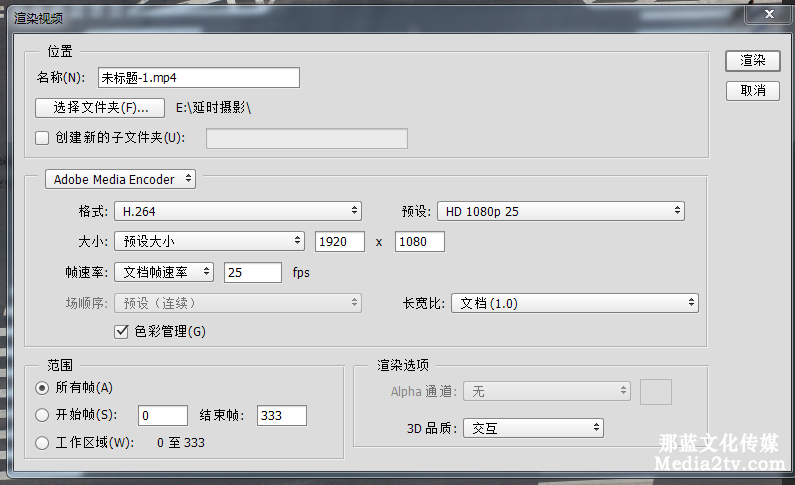Click the frame rate field showing 25

pyautogui.click(x=252, y=272)
